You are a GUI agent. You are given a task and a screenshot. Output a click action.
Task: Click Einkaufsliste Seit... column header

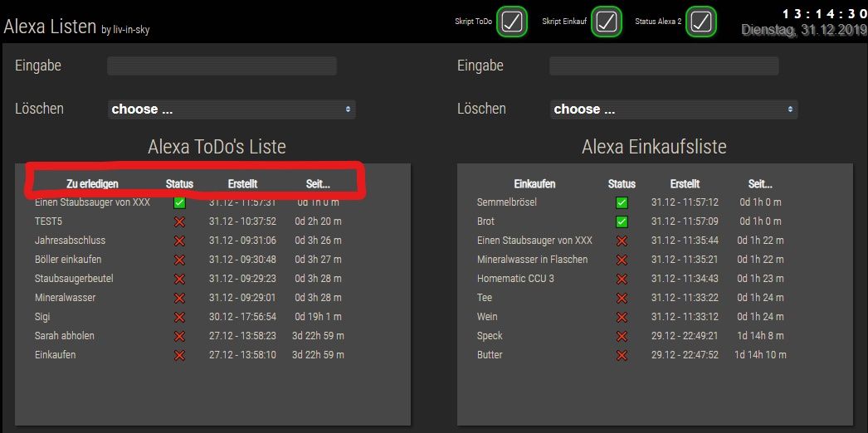tap(760, 183)
